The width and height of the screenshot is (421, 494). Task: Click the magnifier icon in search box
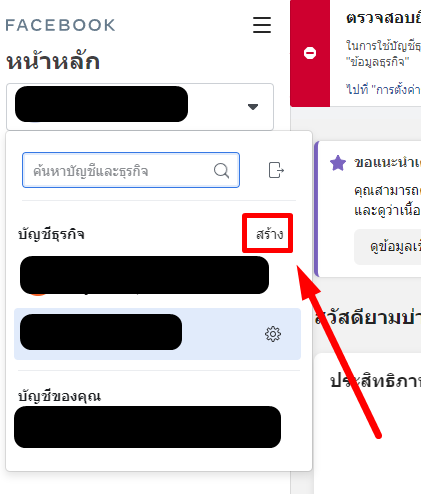point(221,171)
